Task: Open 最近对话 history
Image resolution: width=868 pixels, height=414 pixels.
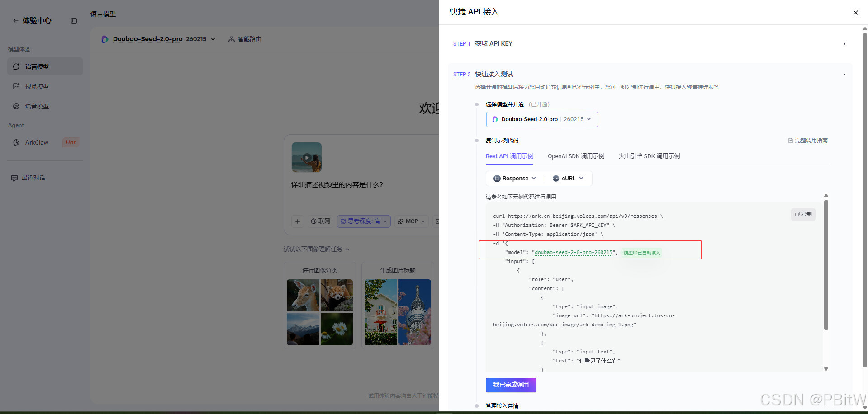Action: [33, 178]
